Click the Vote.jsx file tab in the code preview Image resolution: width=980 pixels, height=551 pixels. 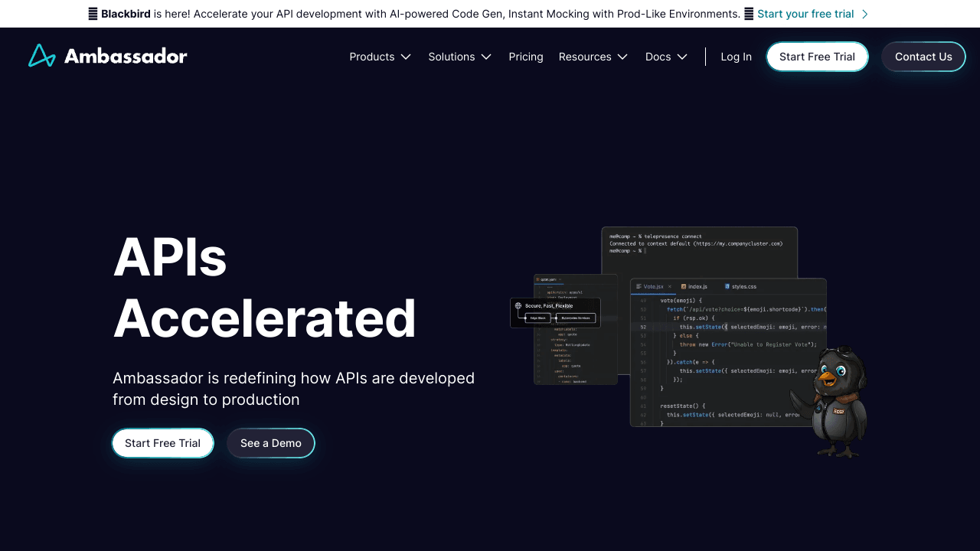tap(652, 286)
